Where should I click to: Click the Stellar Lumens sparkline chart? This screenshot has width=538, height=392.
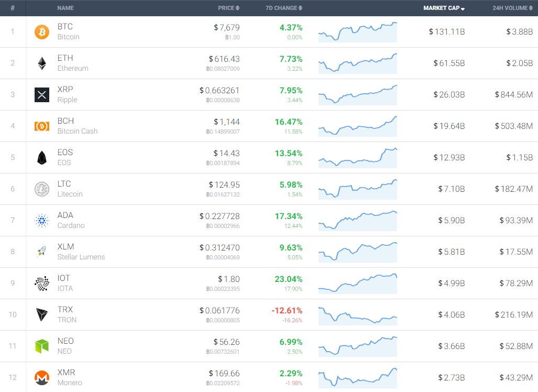pos(357,252)
